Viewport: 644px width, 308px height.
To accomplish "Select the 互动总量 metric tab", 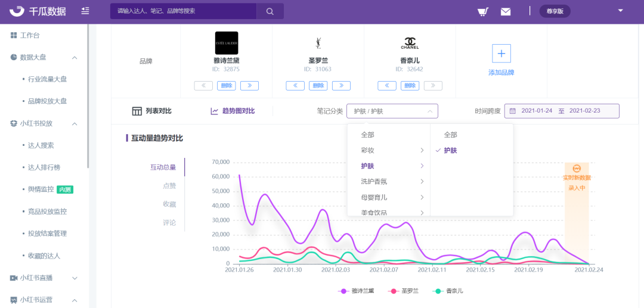I will (x=163, y=167).
